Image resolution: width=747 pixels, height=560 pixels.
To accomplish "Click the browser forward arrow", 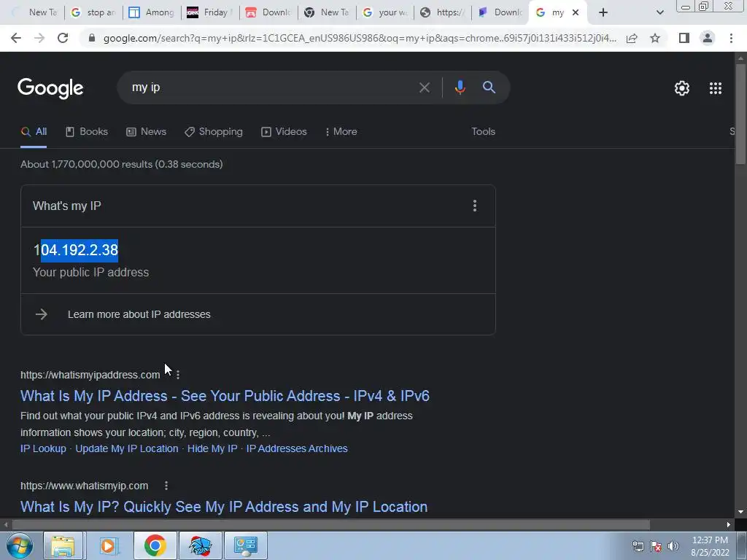I will click(x=39, y=38).
